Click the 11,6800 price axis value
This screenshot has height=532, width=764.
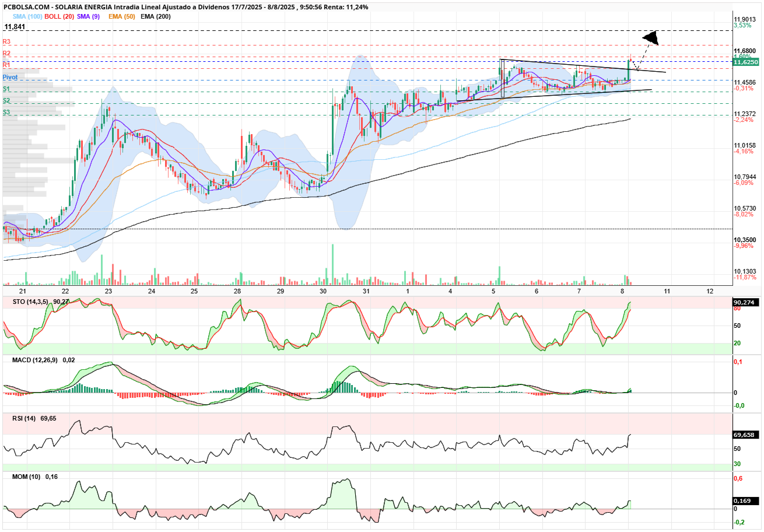[x=745, y=51]
